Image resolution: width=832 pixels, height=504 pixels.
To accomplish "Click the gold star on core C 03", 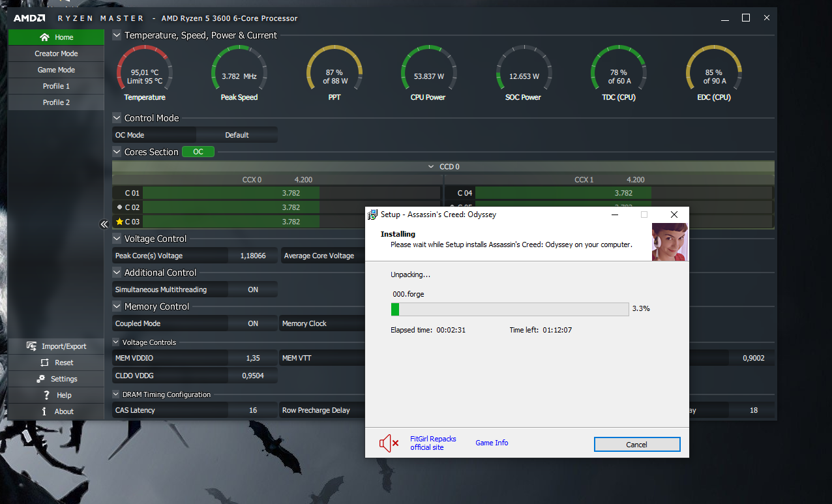I will tap(119, 222).
